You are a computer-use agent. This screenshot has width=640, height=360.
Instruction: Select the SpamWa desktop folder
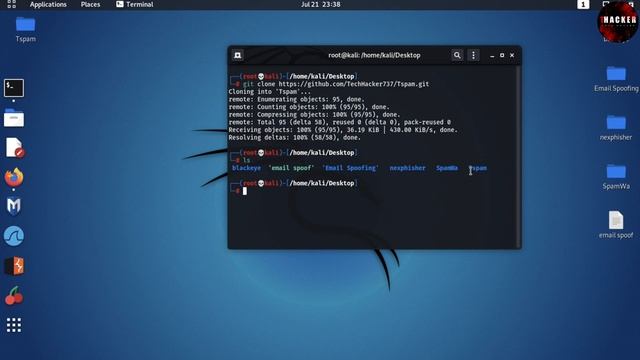pos(616,177)
